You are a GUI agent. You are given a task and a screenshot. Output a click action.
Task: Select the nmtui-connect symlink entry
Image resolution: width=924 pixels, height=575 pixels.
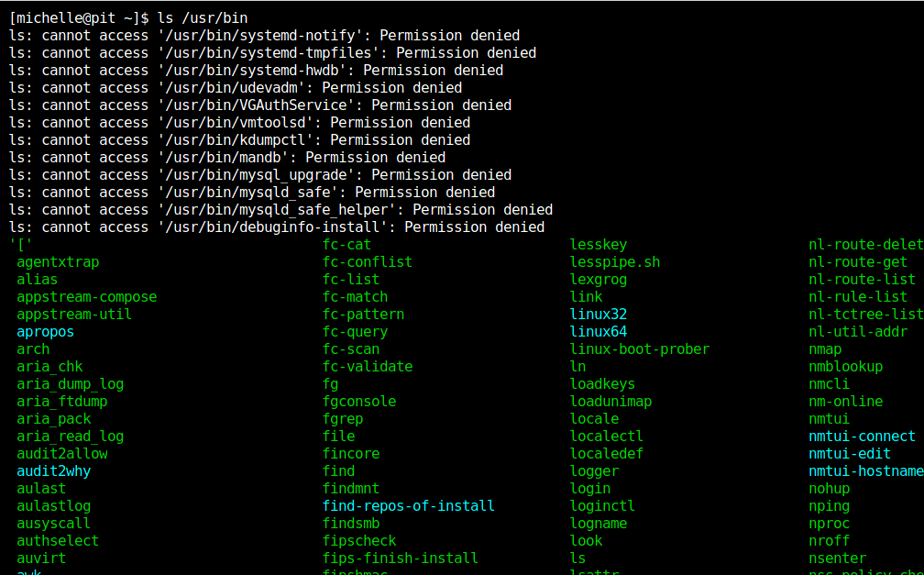point(862,437)
